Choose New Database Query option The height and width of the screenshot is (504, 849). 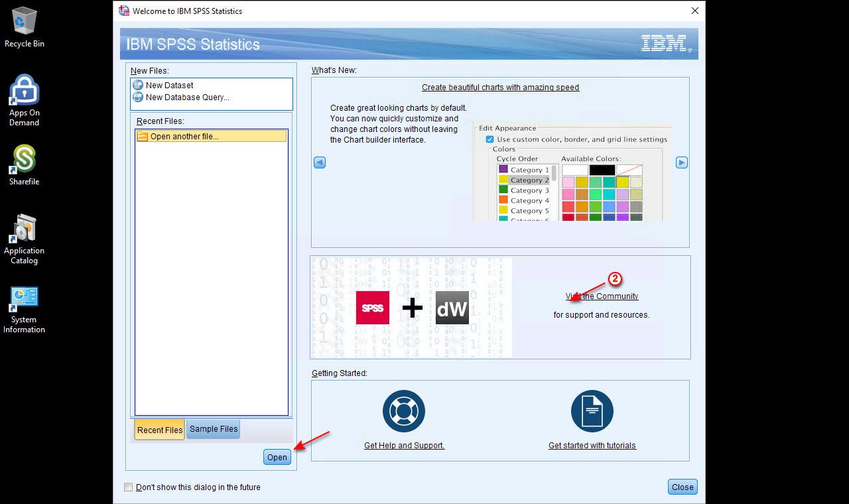coord(187,97)
